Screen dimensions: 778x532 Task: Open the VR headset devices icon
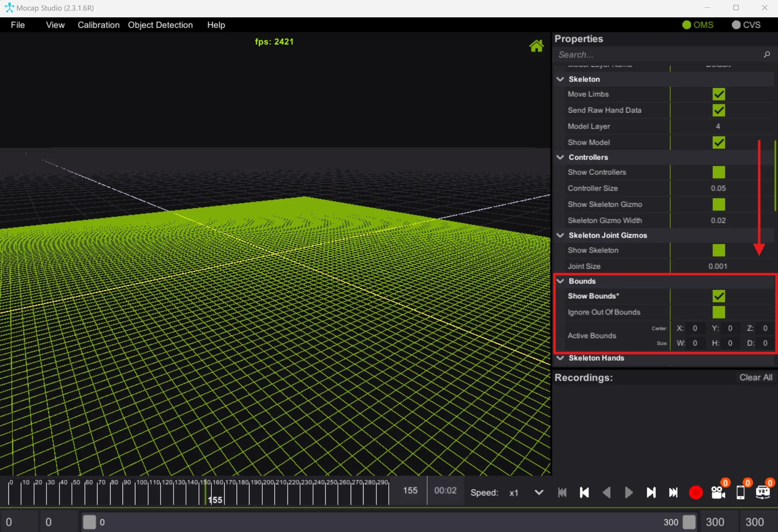click(x=763, y=492)
